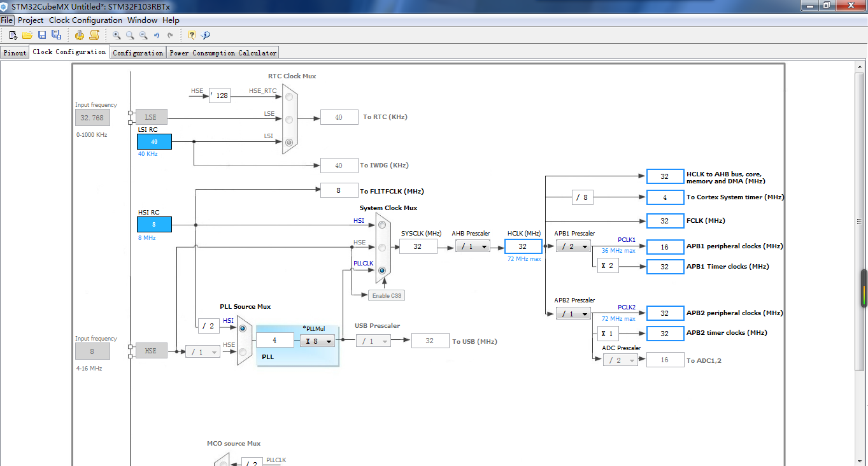Generate code with the gear icon

80,35
